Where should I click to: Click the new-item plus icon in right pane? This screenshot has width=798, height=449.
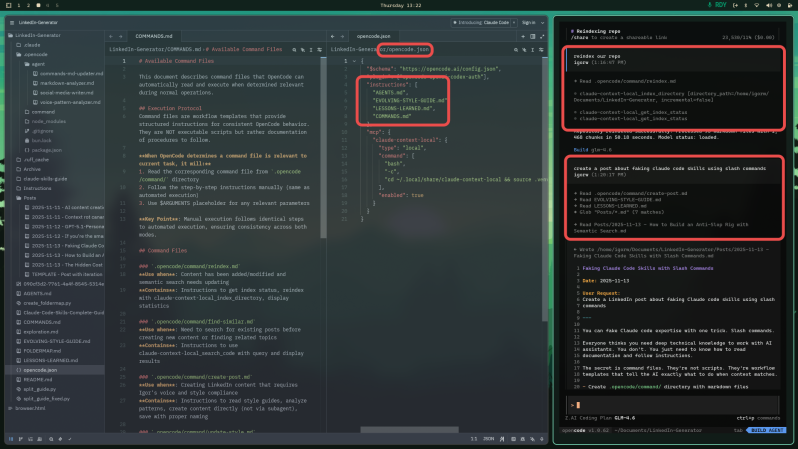pos(523,36)
